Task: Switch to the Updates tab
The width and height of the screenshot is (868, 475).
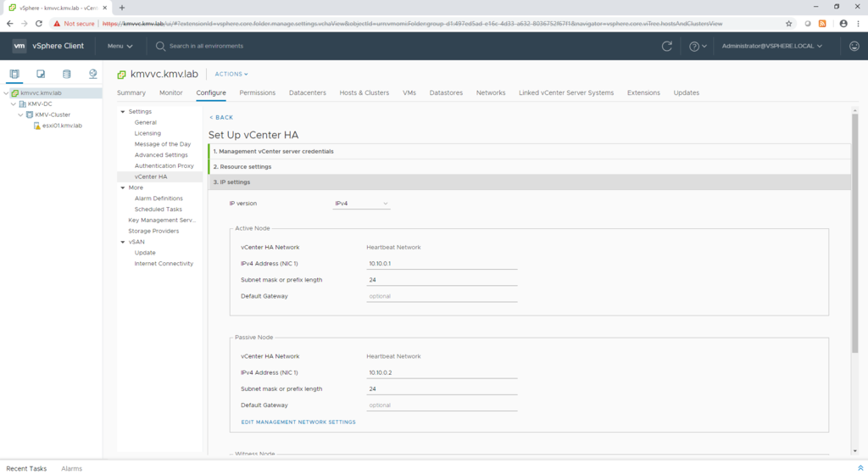Action: click(687, 93)
